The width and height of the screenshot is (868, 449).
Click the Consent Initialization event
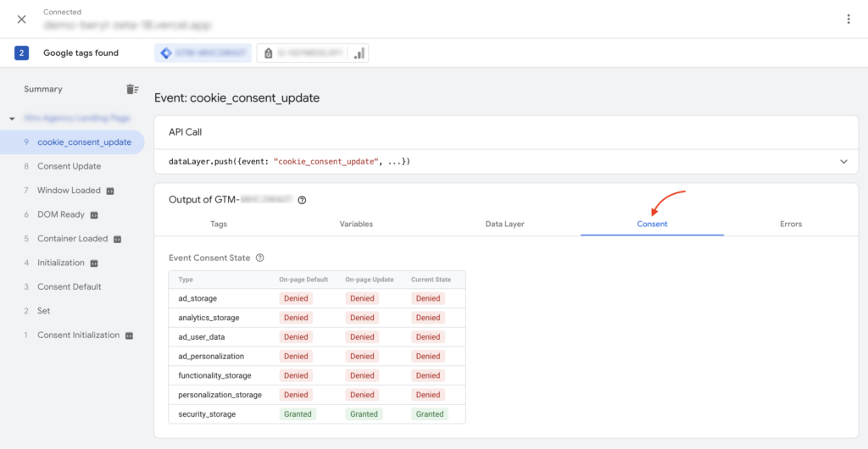tap(78, 335)
